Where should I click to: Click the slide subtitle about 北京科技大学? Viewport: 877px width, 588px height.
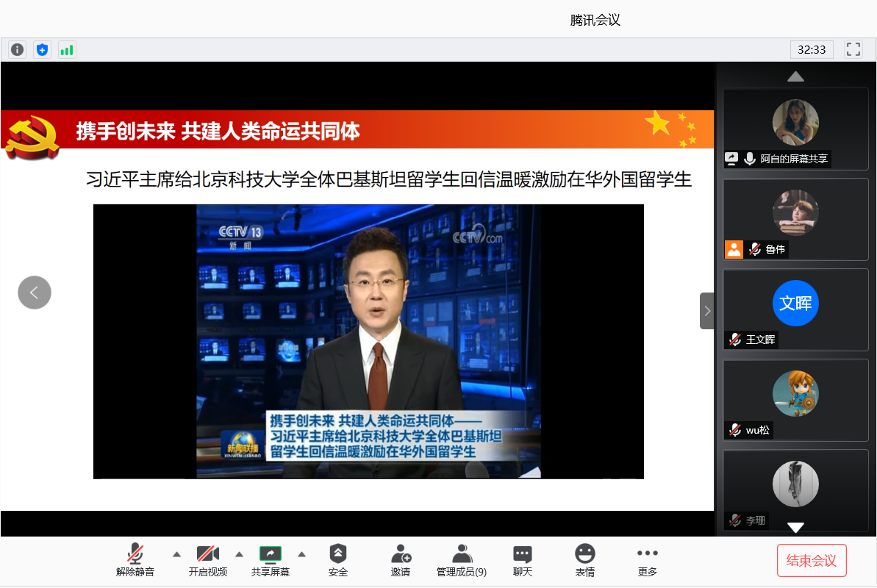tap(390, 179)
